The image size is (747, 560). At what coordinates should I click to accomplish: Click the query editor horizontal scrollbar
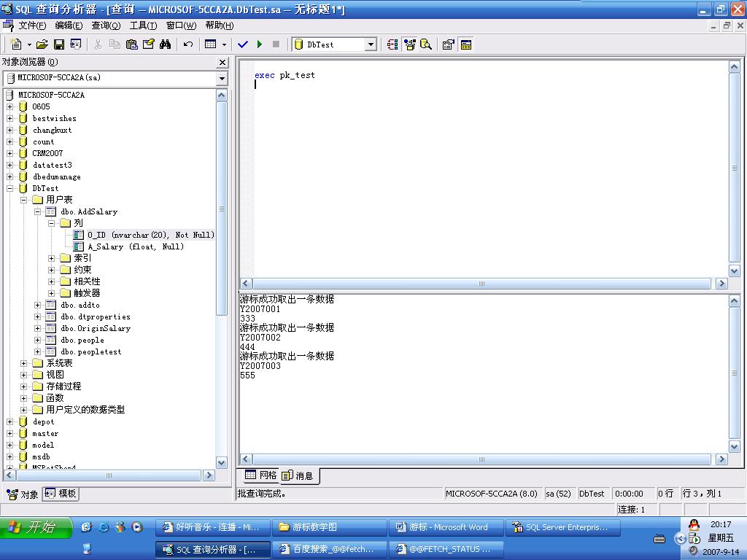481,284
